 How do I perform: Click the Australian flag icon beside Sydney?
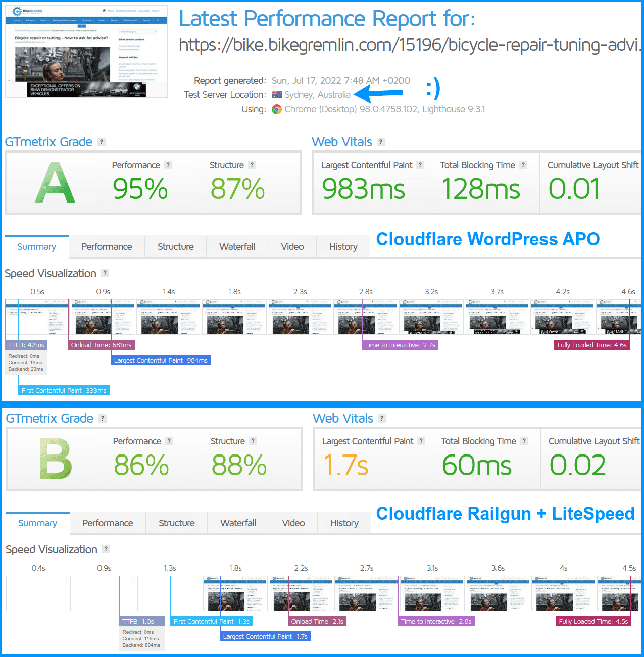pyautogui.click(x=277, y=94)
